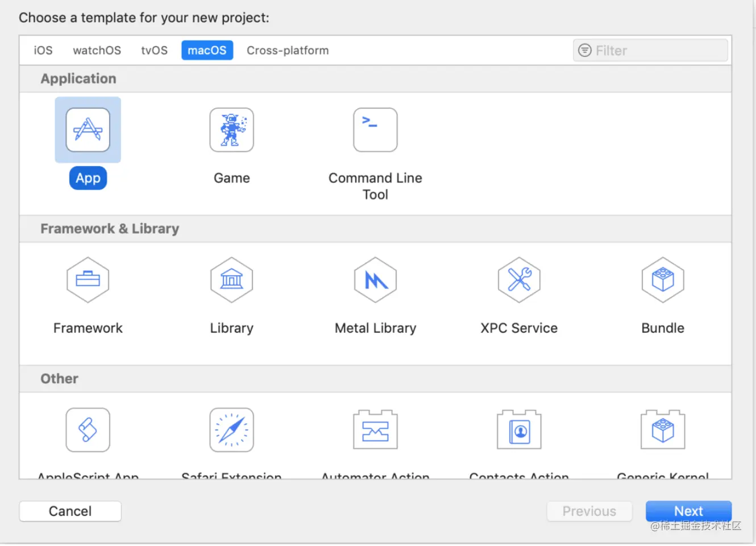Switch to the iOS tab
Image resolution: width=756 pixels, height=546 pixels.
point(43,50)
